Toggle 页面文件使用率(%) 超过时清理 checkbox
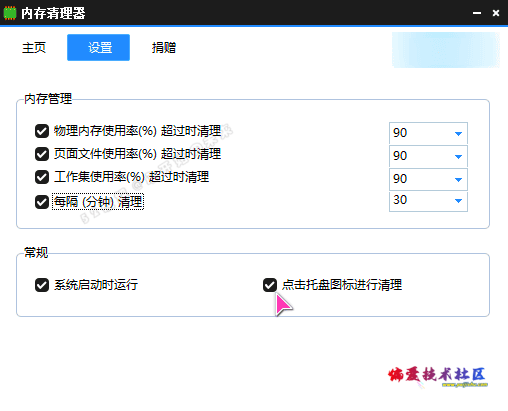The width and height of the screenshot is (508, 411). click(42, 154)
